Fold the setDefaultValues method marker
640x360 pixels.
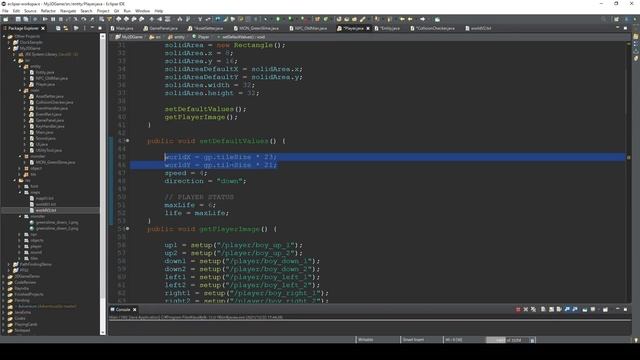127,140
